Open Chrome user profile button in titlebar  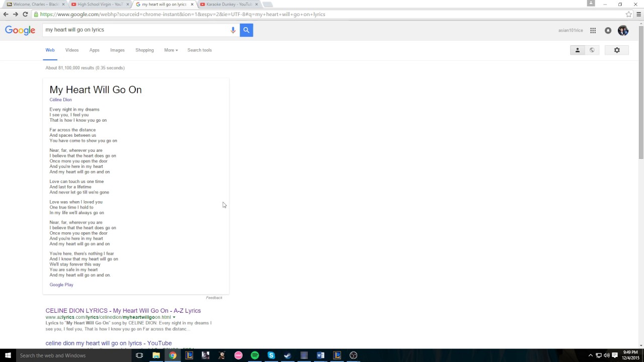[x=591, y=3]
